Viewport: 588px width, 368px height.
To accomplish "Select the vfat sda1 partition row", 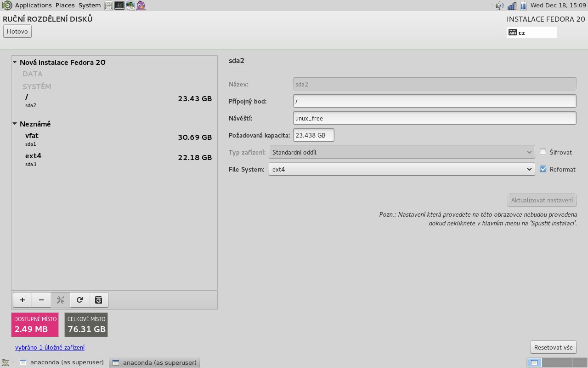I will pos(114,139).
